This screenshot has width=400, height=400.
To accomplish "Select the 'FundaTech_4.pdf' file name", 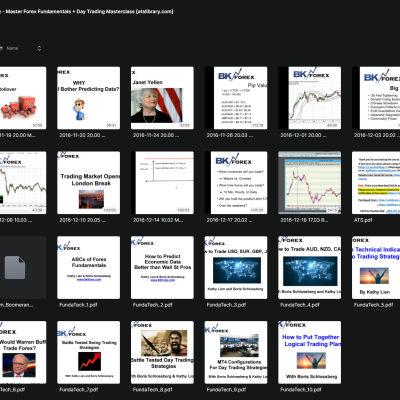I will coord(300,305).
